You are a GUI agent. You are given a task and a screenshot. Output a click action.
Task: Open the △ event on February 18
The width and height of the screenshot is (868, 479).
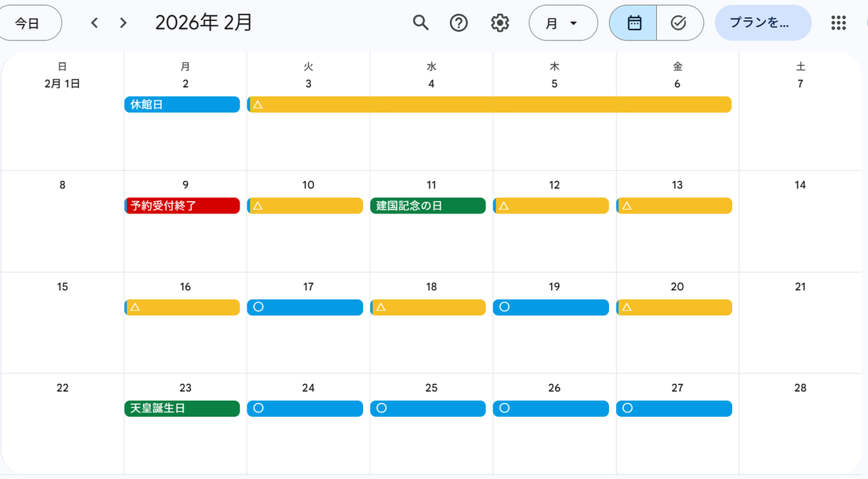pyautogui.click(x=427, y=307)
